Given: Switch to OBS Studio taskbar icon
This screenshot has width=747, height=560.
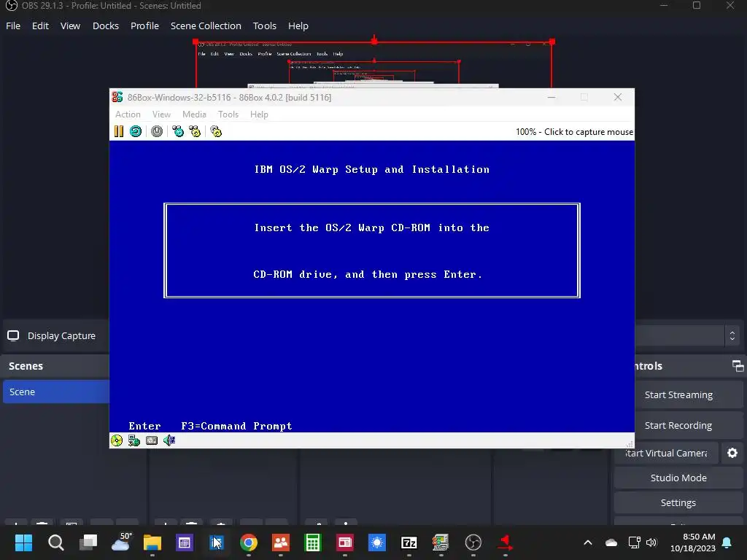Looking at the screenshot, I should point(473,542).
